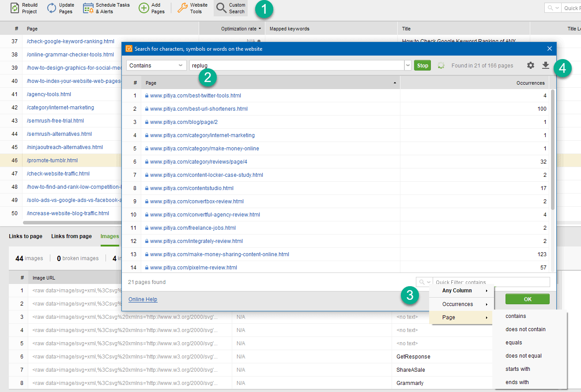Image resolution: width=581 pixels, height=392 pixels.
Task: Stop the running search
Action: tap(423, 65)
